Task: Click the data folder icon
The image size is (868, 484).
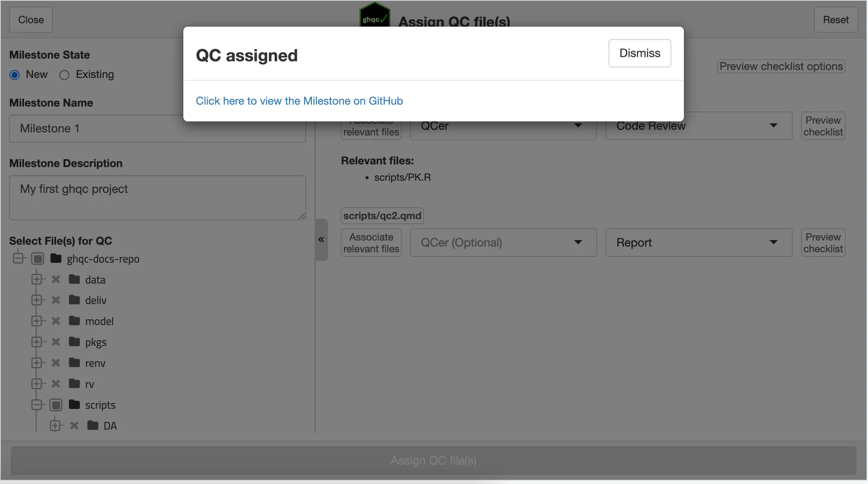Action: point(74,280)
